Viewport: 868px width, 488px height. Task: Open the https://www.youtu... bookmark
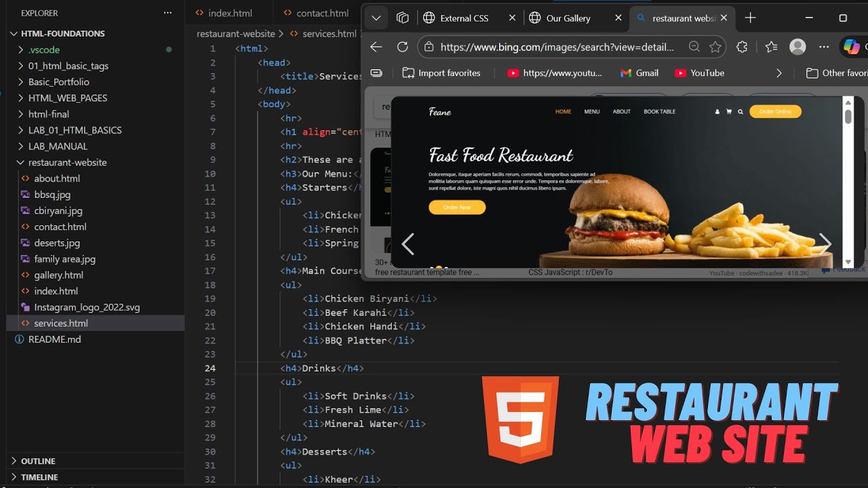pos(555,73)
